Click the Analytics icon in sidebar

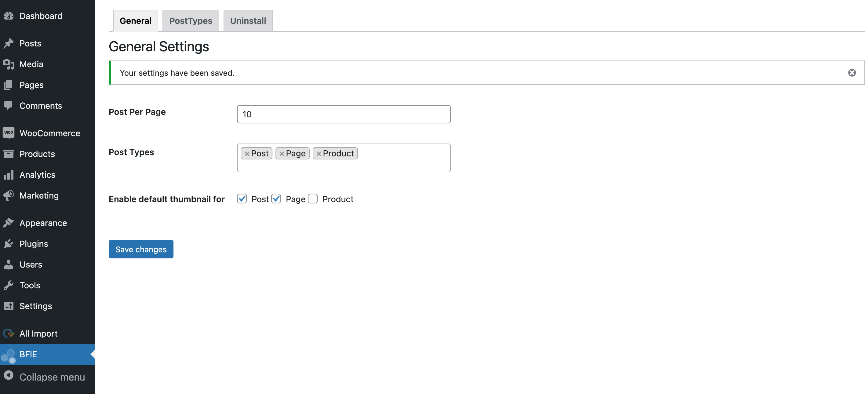tap(9, 175)
